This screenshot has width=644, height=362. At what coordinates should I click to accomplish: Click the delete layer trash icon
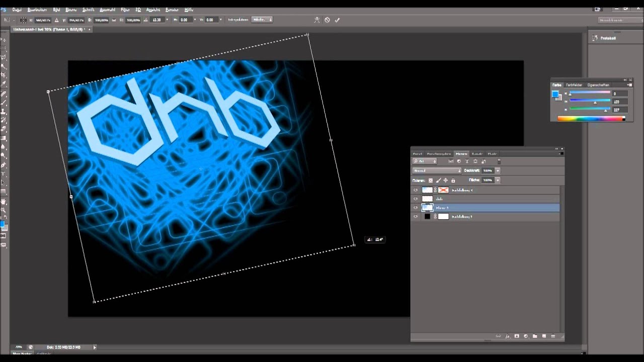point(553,336)
